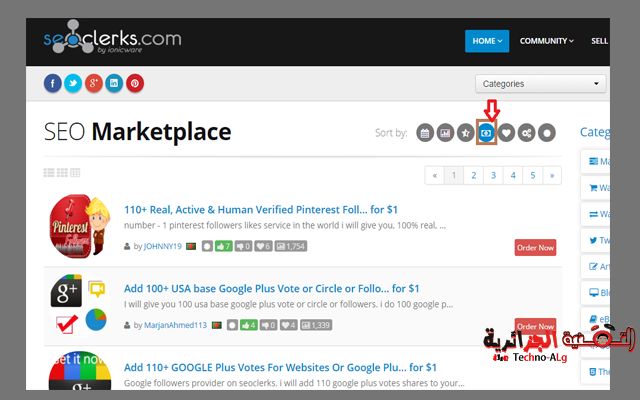The height and width of the screenshot is (400, 640).
Task: Sort listings by heart favorites icon
Action: [x=507, y=133]
